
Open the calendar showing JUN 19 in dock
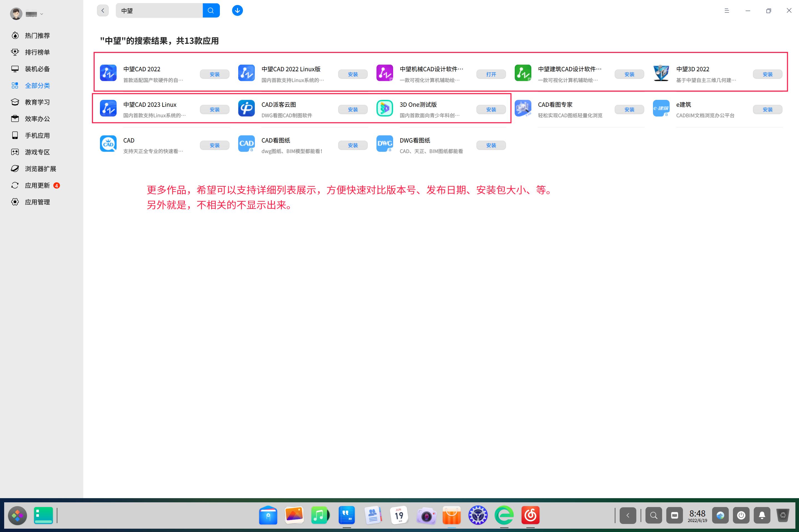click(399, 515)
